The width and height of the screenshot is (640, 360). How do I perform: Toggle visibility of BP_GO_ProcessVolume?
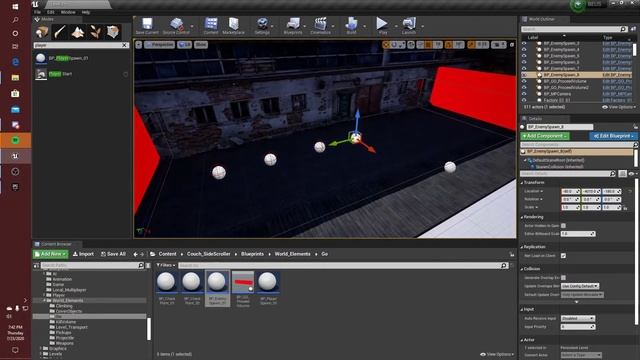pos(524,81)
